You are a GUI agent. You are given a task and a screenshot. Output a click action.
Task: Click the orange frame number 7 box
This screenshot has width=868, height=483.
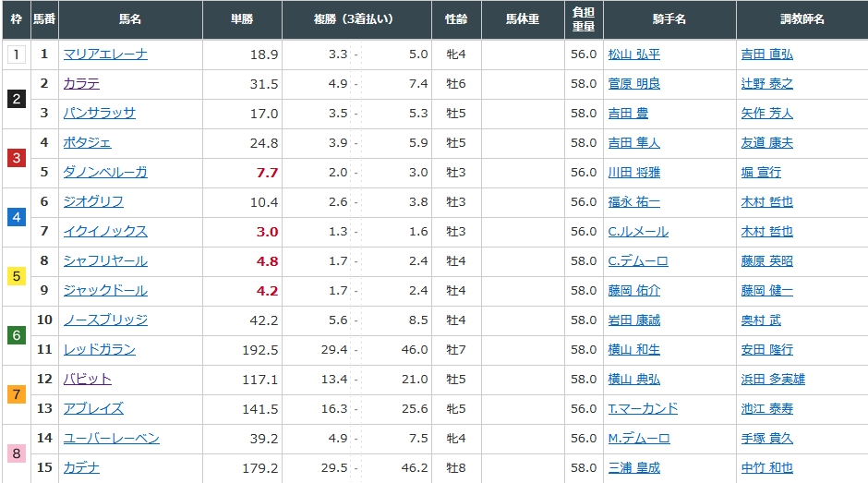[16, 394]
